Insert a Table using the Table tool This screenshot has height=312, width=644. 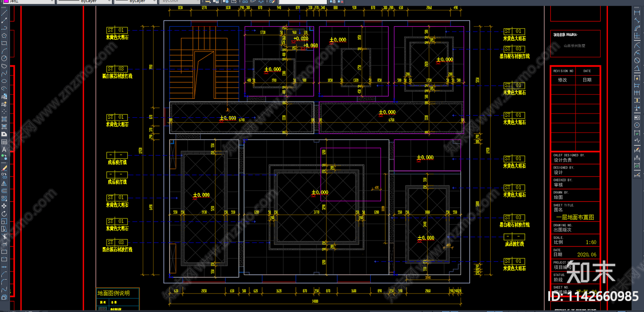coord(4,142)
